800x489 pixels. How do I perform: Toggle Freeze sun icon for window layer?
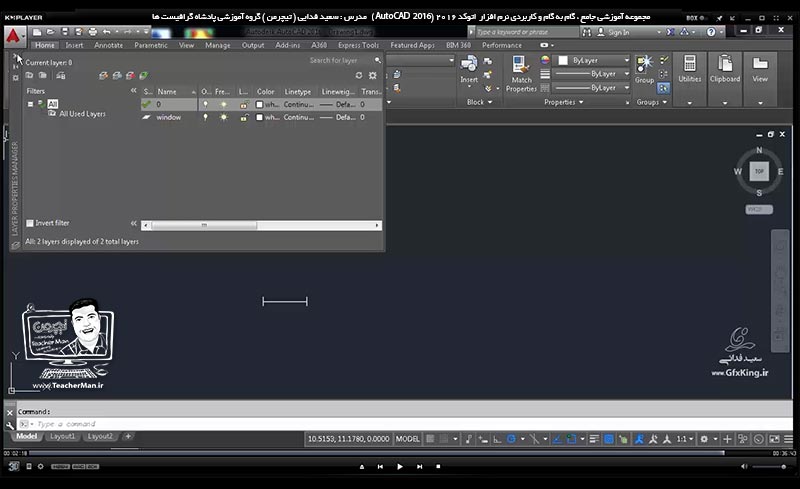[223, 117]
